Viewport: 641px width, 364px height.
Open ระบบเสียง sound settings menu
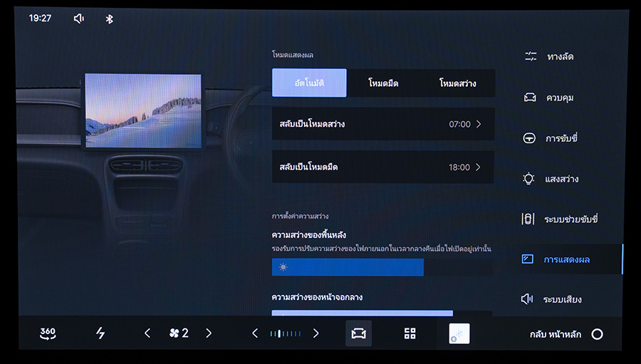(x=561, y=299)
